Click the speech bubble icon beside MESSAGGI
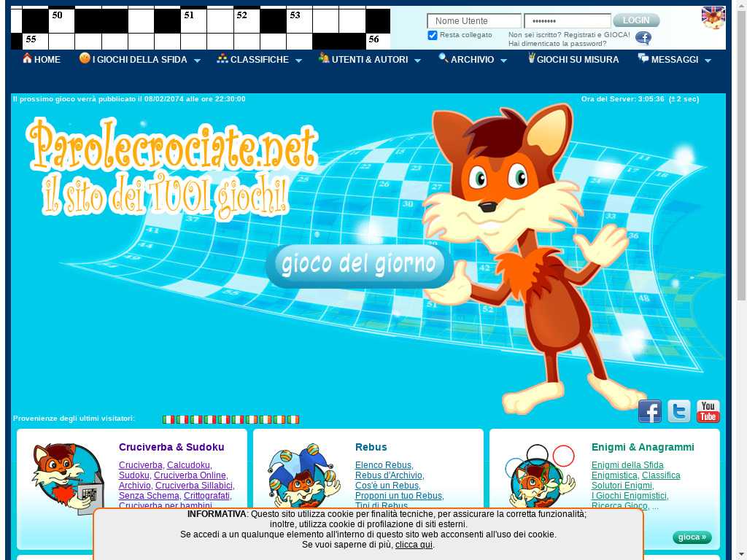This screenshot has width=747, height=560. click(643, 58)
